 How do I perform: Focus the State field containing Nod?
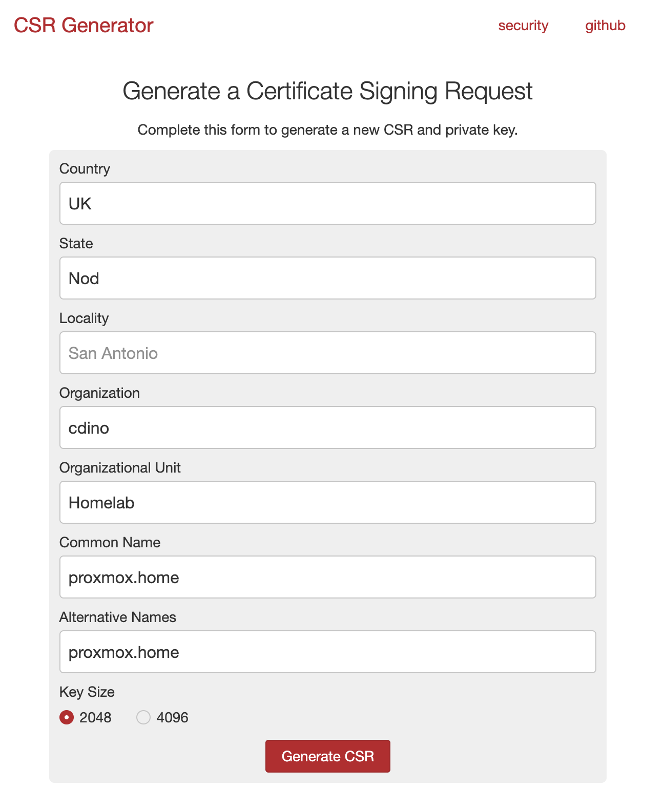[328, 278]
